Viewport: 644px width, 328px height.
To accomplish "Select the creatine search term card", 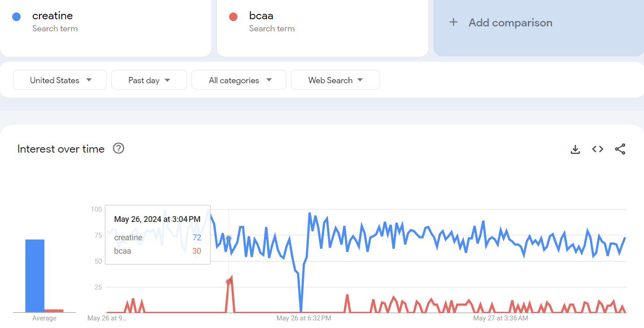I will click(x=106, y=28).
